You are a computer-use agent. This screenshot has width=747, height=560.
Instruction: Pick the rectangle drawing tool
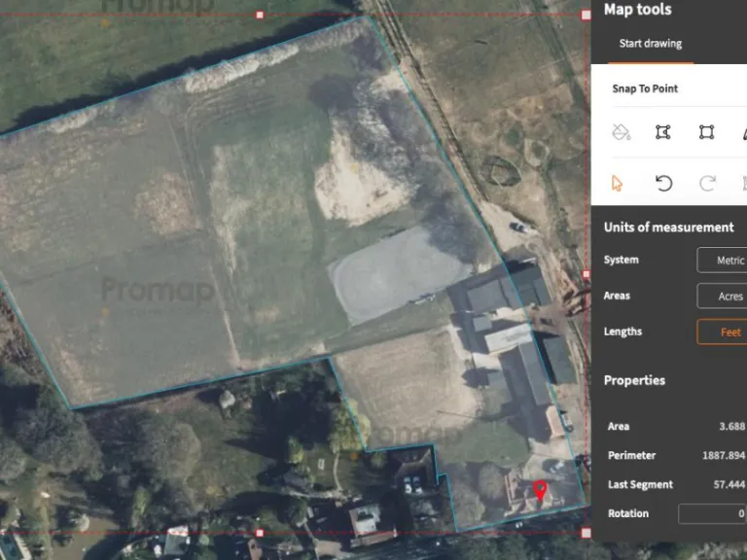707,132
